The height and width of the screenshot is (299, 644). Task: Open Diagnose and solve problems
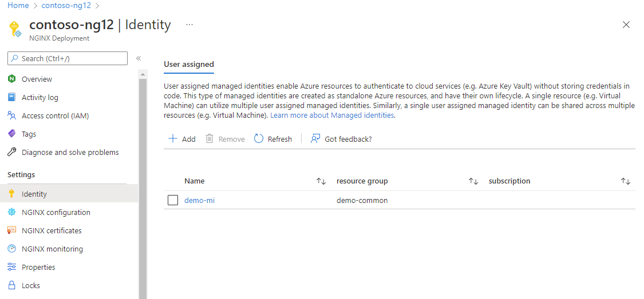coord(70,152)
